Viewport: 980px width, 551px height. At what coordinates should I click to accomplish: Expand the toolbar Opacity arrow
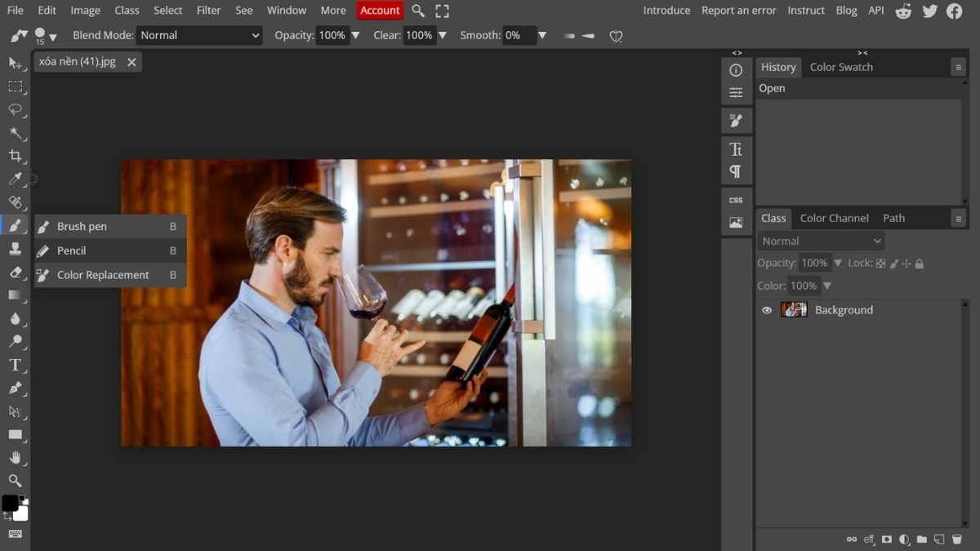(x=355, y=36)
